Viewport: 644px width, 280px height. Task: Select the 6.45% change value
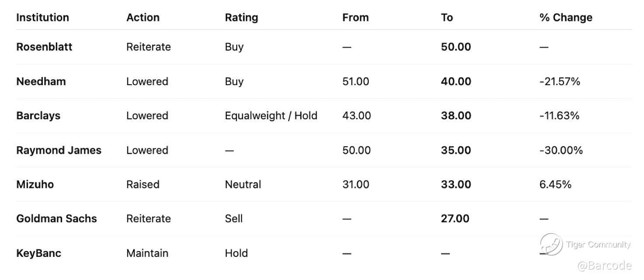point(555,184)
